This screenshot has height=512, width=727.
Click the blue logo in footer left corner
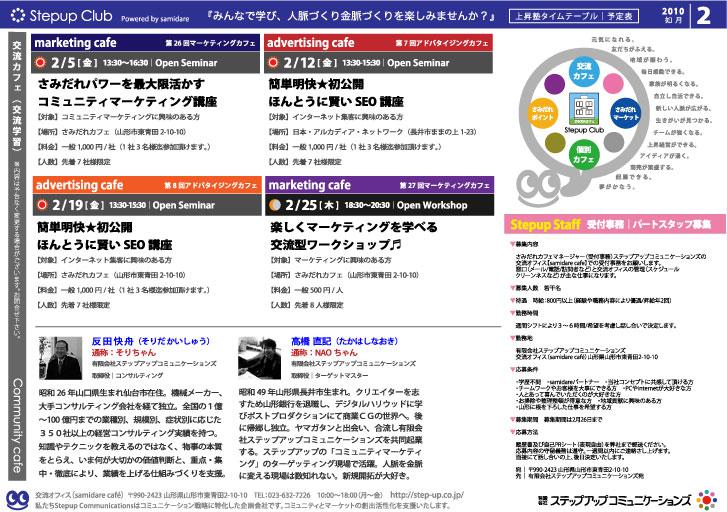[x=14, y=497]
